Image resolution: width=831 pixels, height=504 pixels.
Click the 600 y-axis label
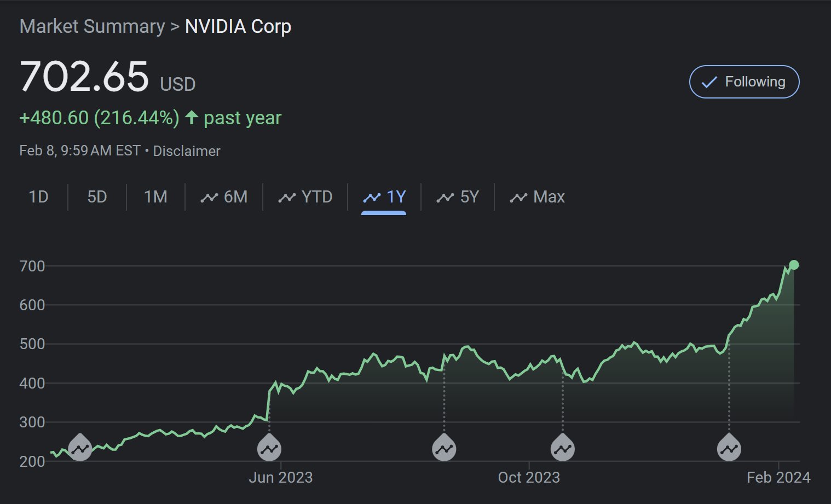[x=32, y=305]
